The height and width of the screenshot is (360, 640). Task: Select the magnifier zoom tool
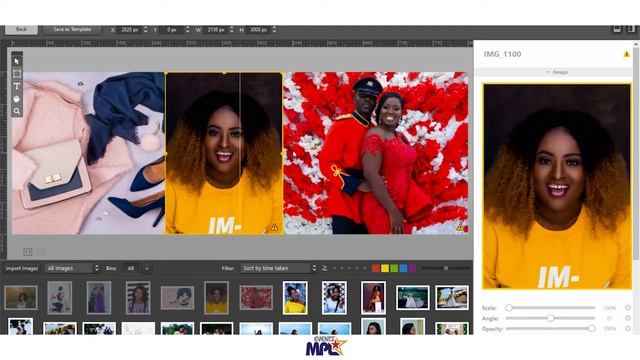(x=17, y=111)
